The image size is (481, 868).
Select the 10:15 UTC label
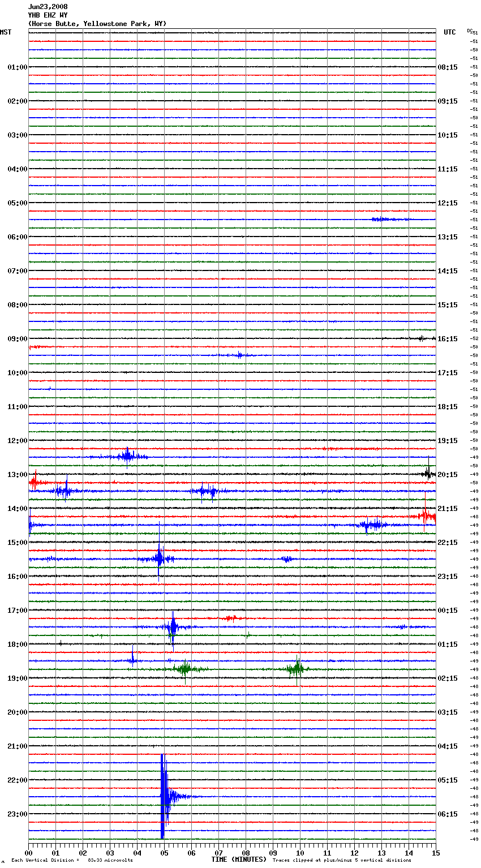tap(448, 135)
